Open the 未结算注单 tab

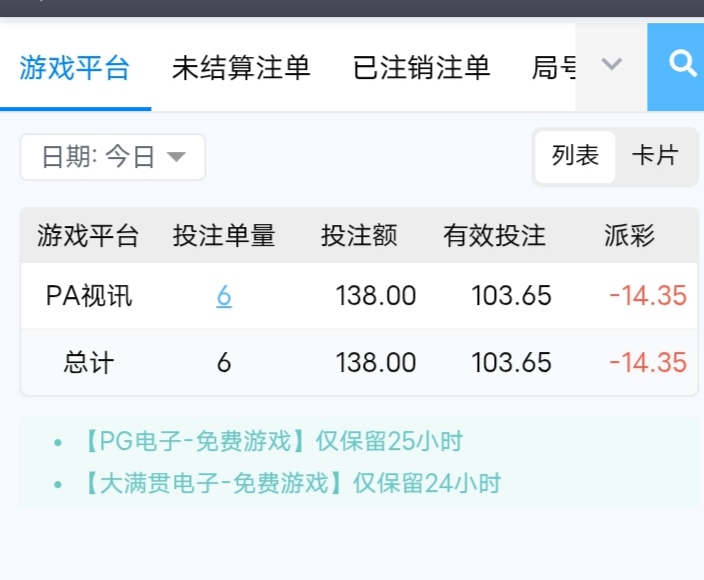[241, 68]
